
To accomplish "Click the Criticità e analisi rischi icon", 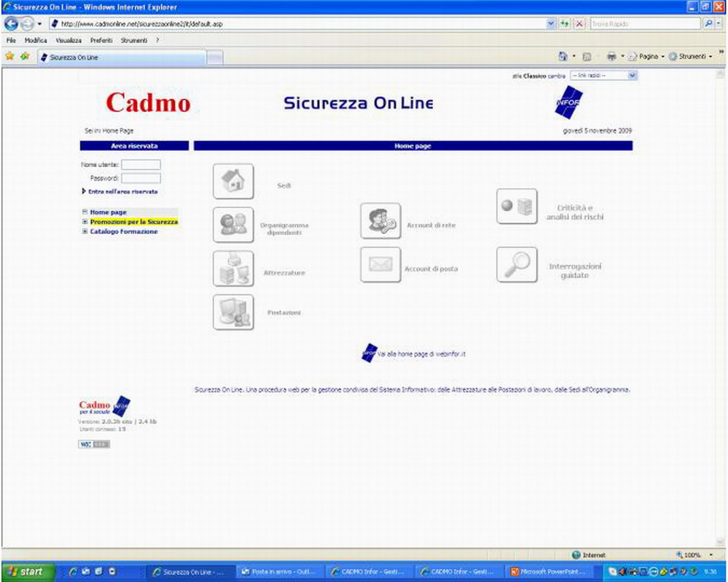I will [x=517, y=206].
